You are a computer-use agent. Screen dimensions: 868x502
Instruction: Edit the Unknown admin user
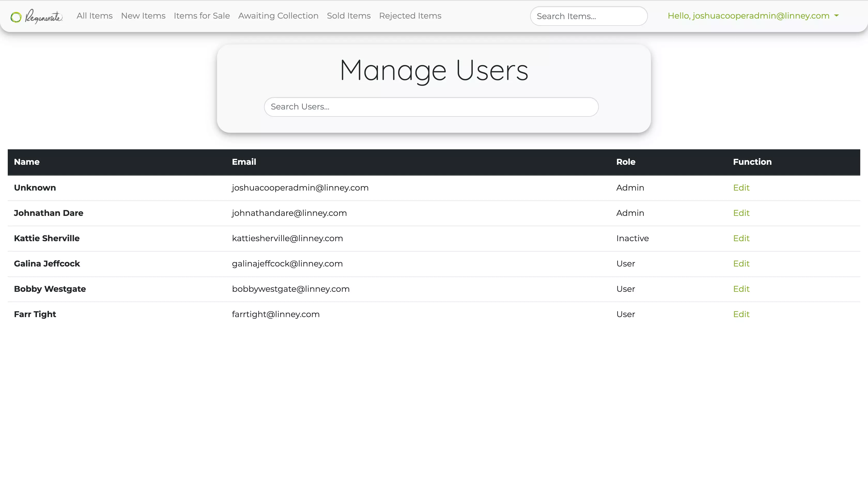click(x=742, y=188)
